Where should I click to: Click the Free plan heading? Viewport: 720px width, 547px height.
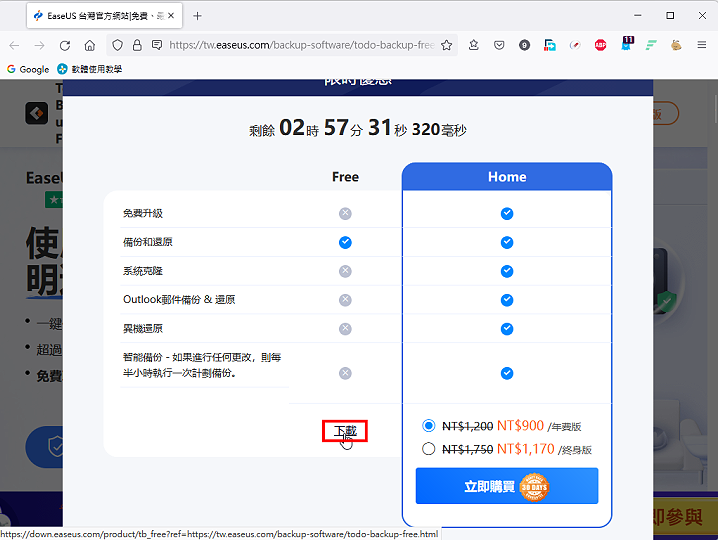[x=345, y=177]
